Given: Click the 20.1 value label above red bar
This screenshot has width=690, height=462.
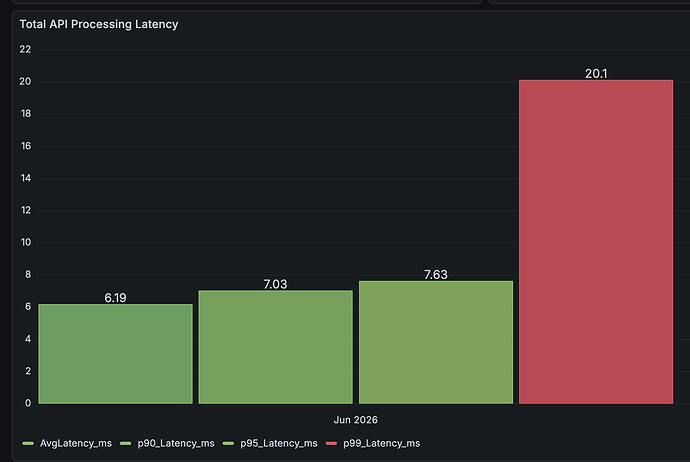Looking at the screenshot, I should tap(596, 73).
